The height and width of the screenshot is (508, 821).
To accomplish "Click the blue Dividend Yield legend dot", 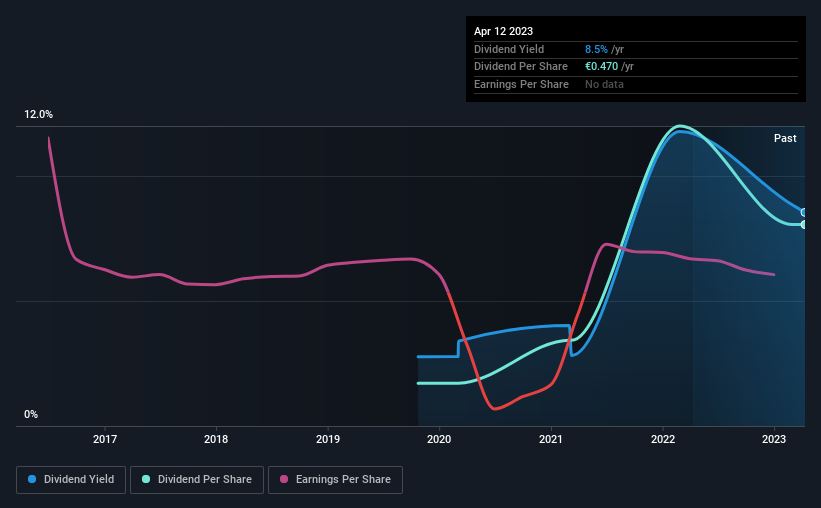I will (x=32, y=479).
